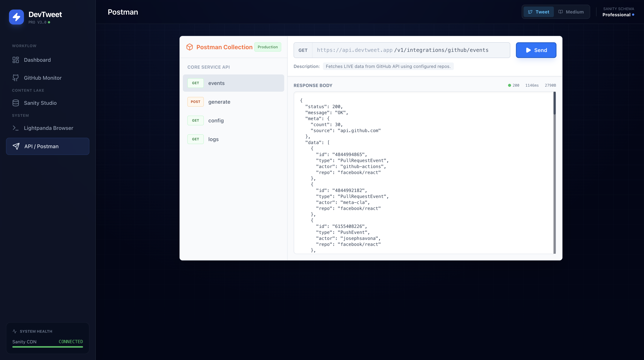Viewport: 644px width, 360px height.
Task: Switch output mode to Medium
Action: point(571,12)
